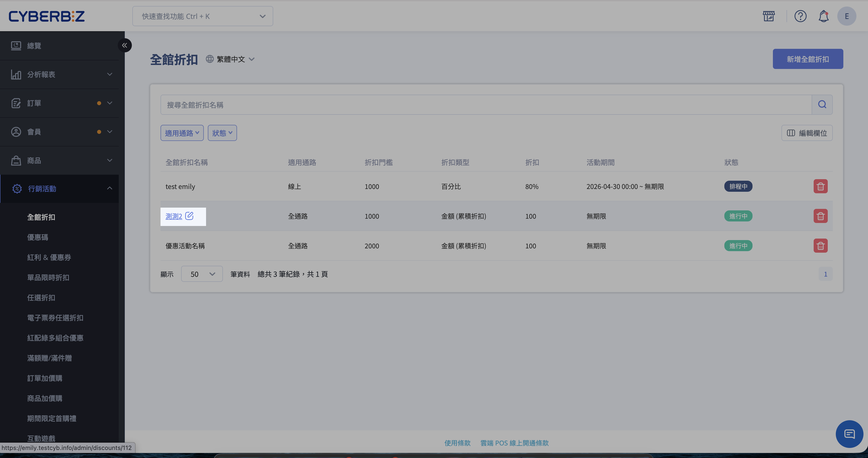Screen dimensions: 868x458
Task: Open notifications bell icon
Action: coord(823,16)
